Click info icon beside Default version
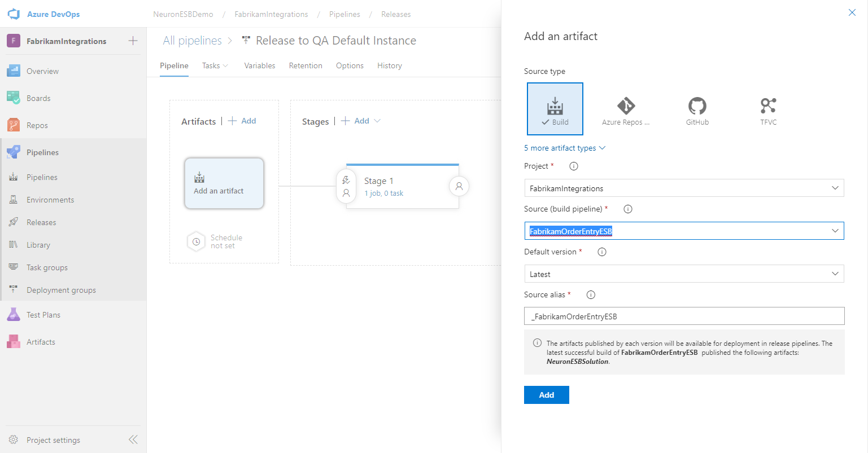This screenshot has width=868, height=453. pyautogui.click(x=602, y=252)
